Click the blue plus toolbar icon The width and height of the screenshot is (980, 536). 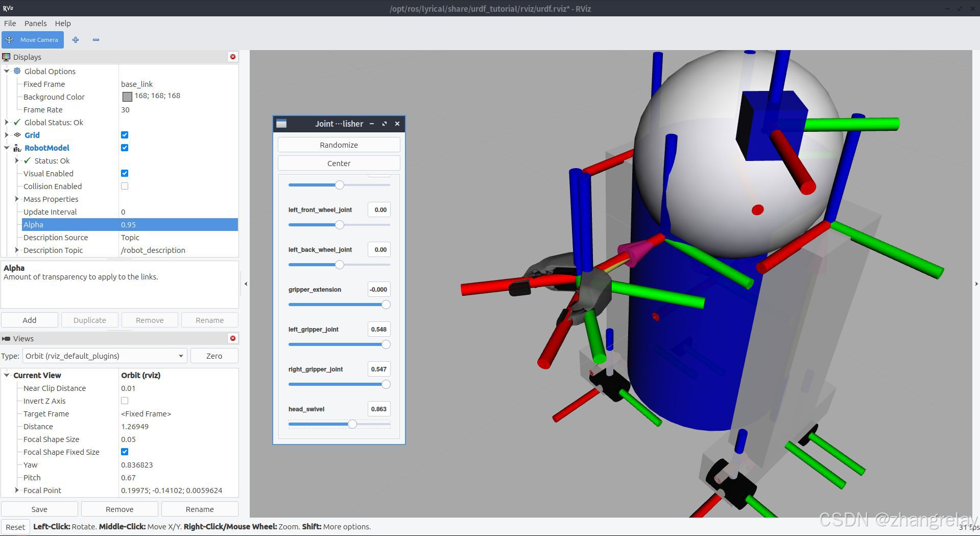click(76, 40)
